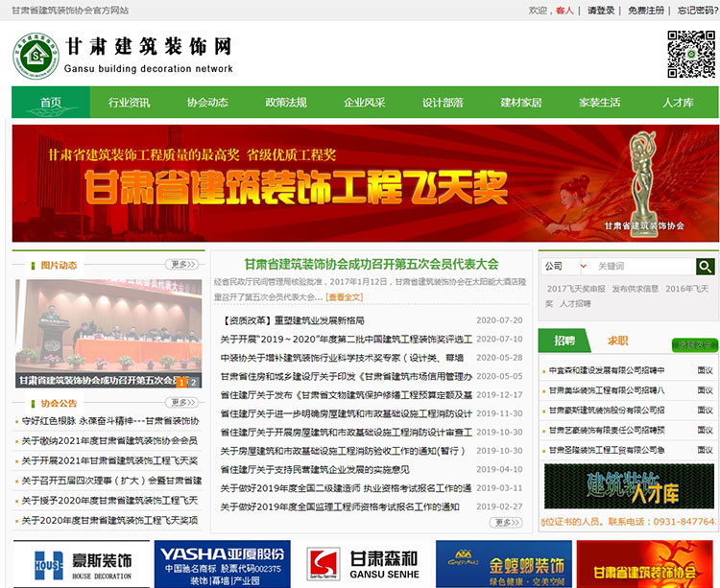This screenshot has height=588, width=720.
Task: Switch to slide 2 in photo carousel
Action: (x=193, y=382)
